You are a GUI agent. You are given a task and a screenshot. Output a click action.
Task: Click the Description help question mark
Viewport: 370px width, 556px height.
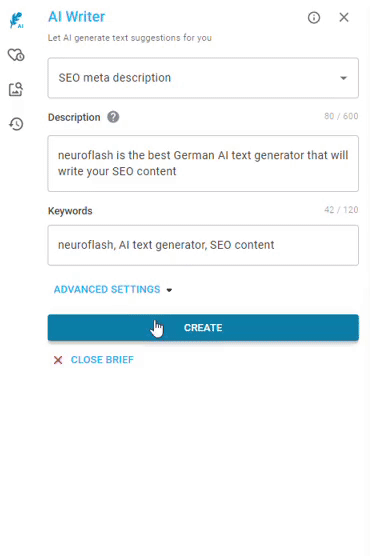point(113,117)
